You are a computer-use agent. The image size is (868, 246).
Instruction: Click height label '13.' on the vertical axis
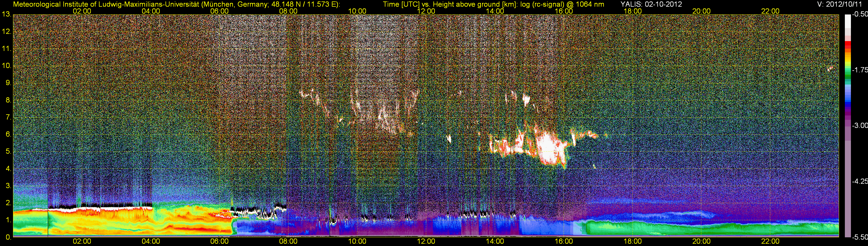coord(7,14)
